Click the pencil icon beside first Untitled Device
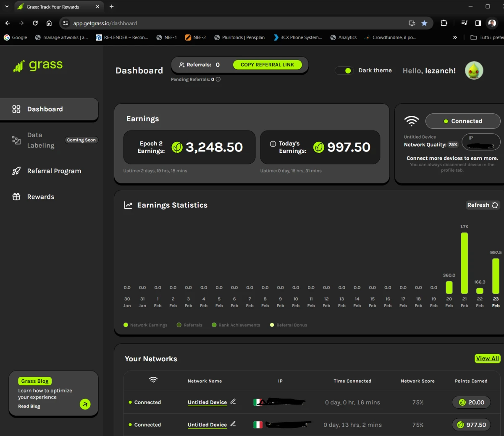 click(x=233, y=402)
